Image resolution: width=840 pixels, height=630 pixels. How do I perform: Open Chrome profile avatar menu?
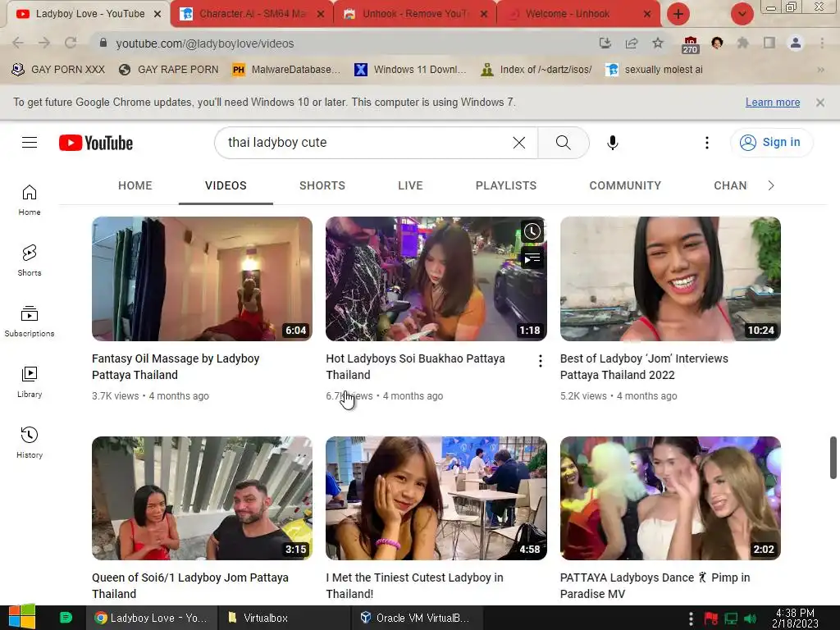tap(796, 43)
